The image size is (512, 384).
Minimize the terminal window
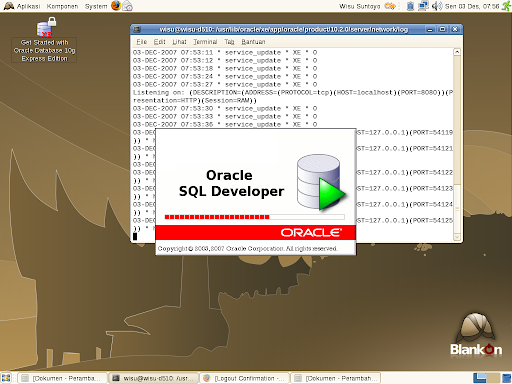430,29
